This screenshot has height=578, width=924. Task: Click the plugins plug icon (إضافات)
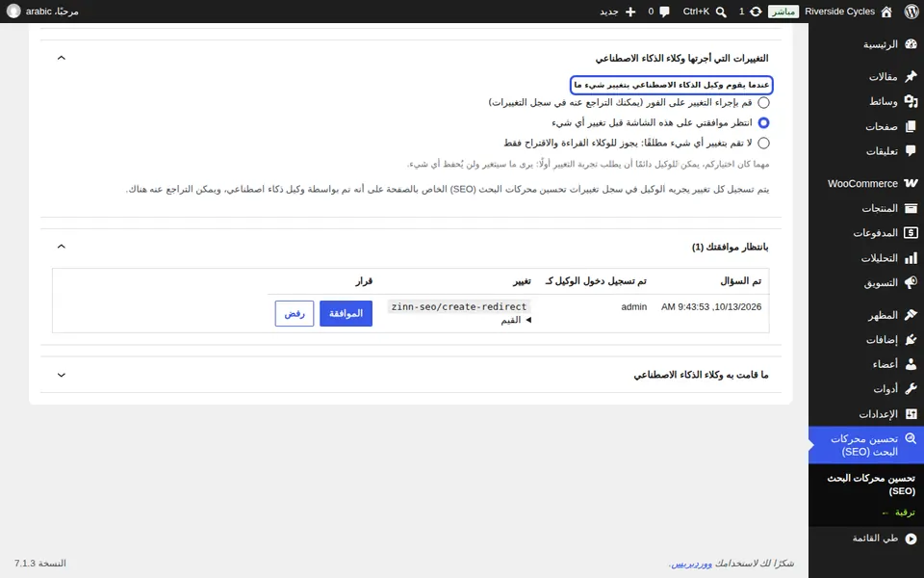pyautogui.click(x=911, y=340)
